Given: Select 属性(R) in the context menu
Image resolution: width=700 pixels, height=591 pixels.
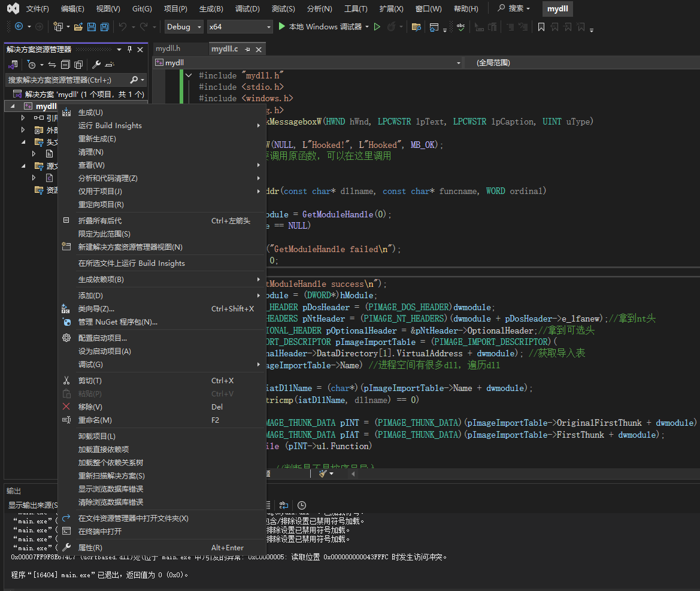Looking at the screenshot, I should click(90, 547).
